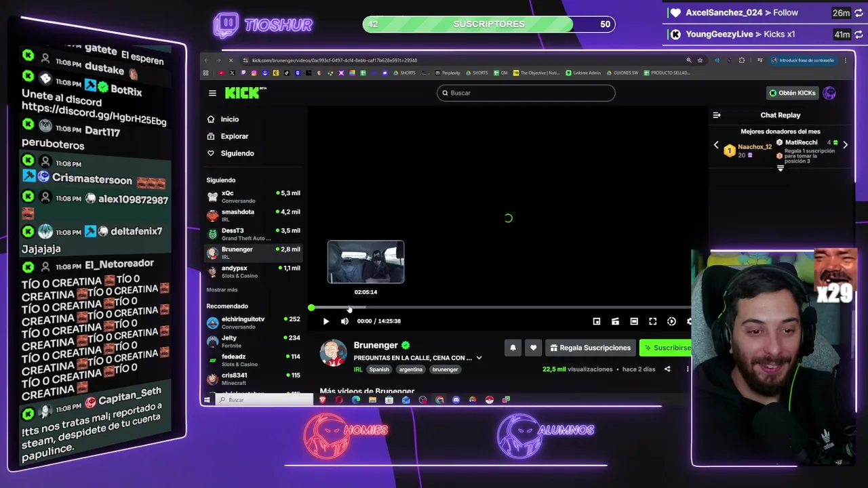Click the timeline preview thumbnail
The height and width of the screenshot is (488, 868).
(x=366, y=262)
